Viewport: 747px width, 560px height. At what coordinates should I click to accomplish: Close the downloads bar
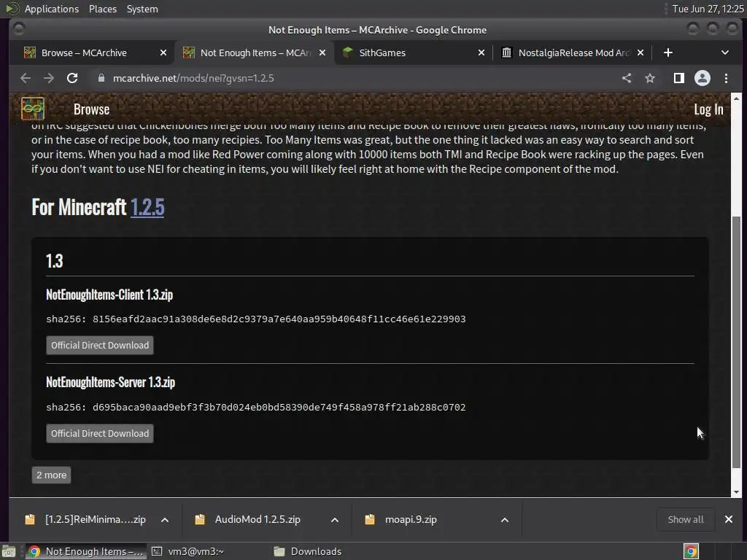point(729,519)
